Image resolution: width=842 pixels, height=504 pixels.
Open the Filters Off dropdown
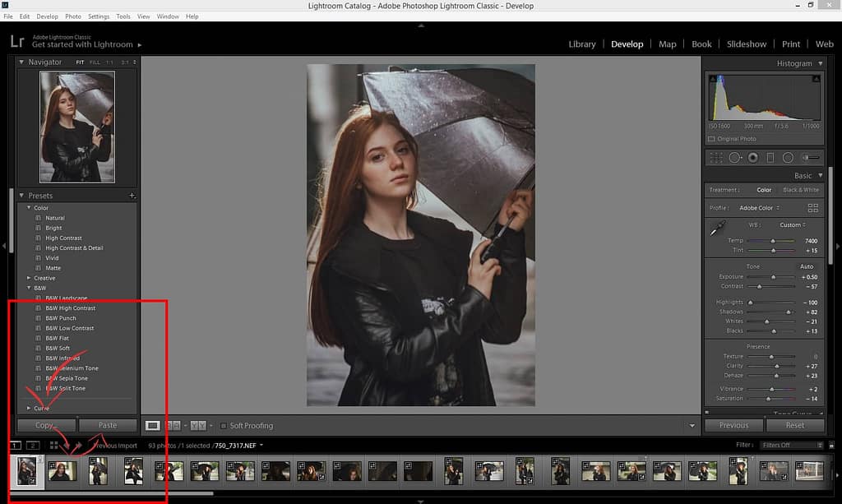(x=792, y=446)
